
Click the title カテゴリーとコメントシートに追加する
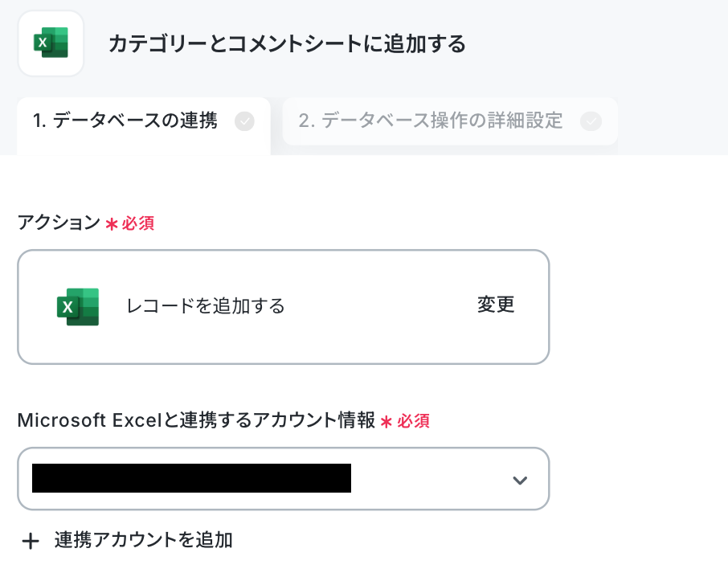point(287,44)
